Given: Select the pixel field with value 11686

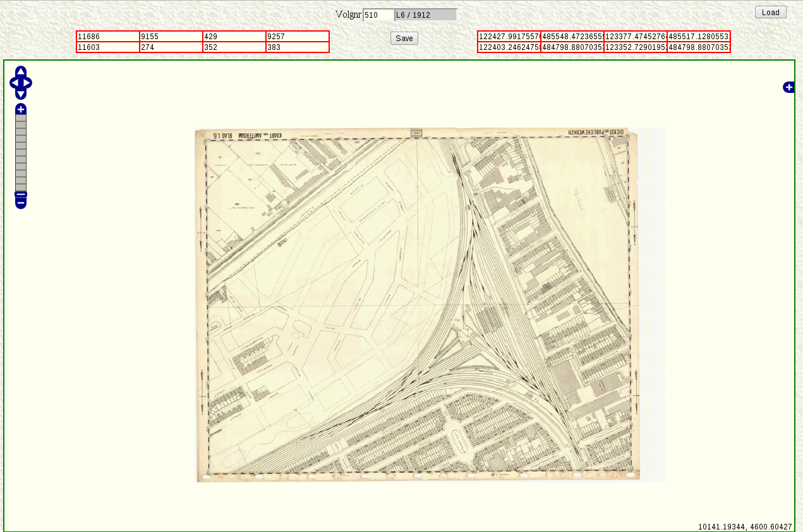Looking at the screenshot, I should point(108,36).
